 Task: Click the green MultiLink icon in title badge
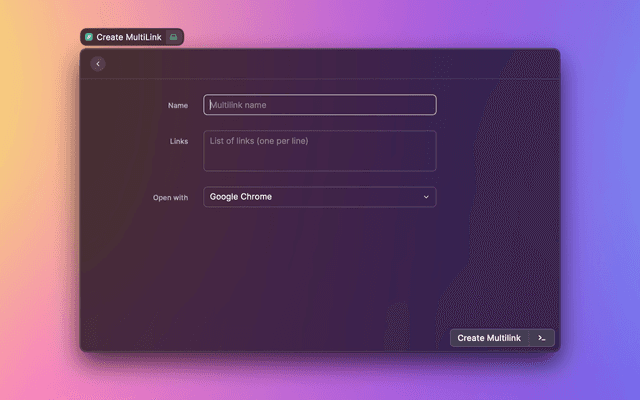[89, 37]
